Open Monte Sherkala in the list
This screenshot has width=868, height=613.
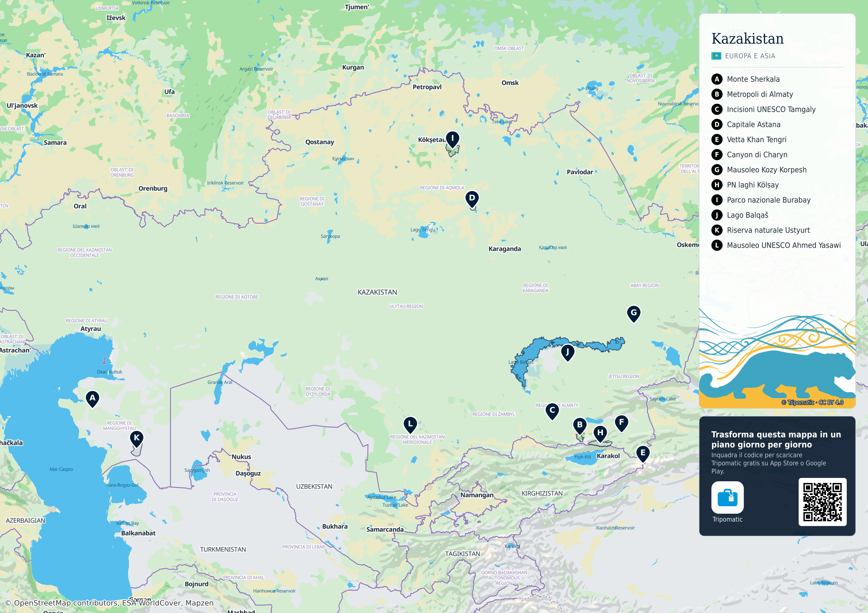pyautogui.click(x=753, y=79)
